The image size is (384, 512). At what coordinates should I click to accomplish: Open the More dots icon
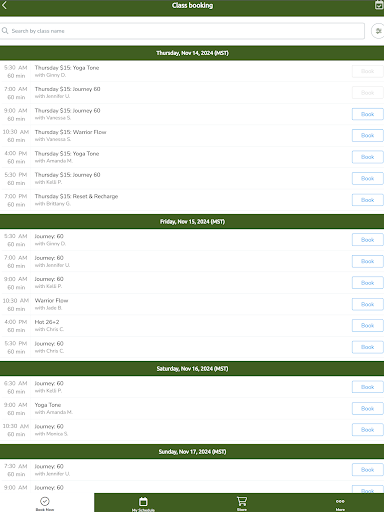pos(340,501)
